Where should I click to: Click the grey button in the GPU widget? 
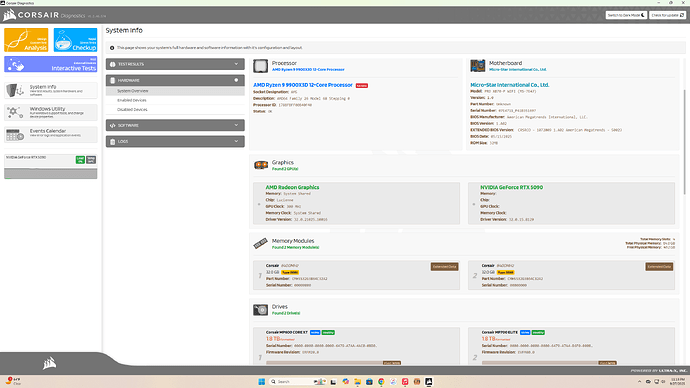[91, 160]
